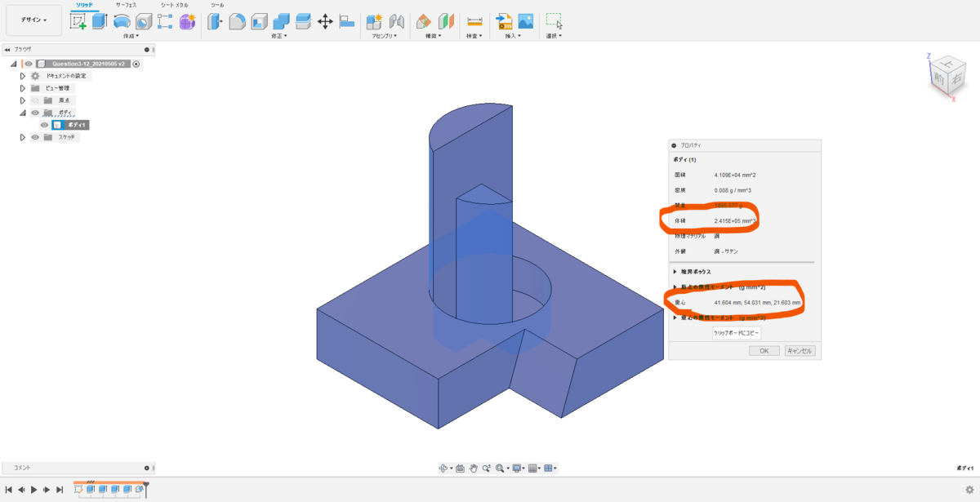Image resolution: width=980 pixels, height=502 pixels.
Task: Click the activate radio button on root component
Action: coord(136,64)
